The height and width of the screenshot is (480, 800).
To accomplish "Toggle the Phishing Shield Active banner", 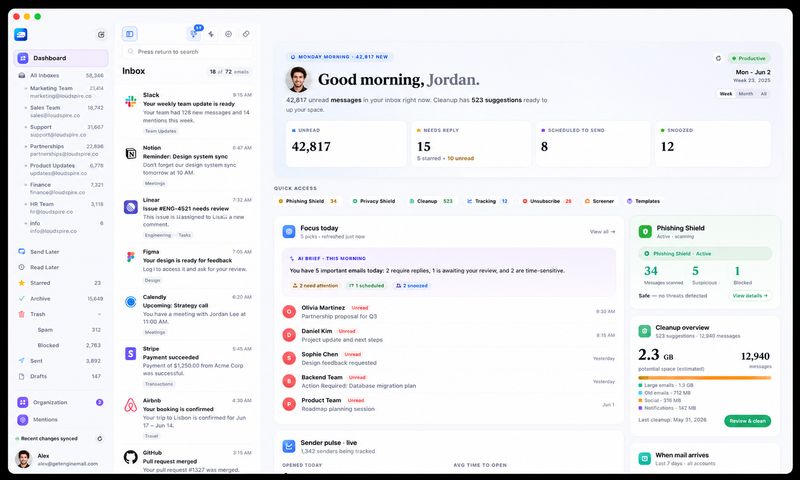I will click(x=705, y=254).
